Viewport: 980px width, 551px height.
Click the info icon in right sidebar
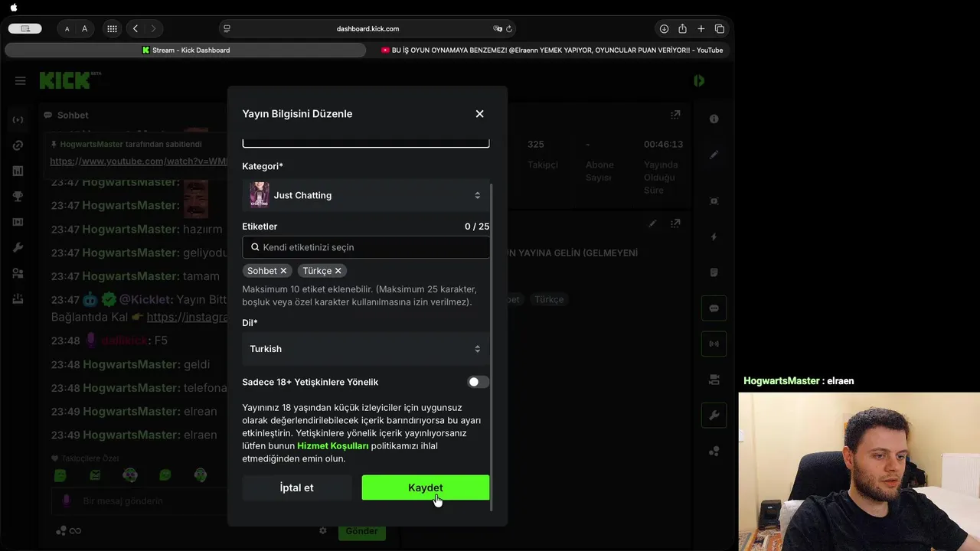pyautogui.click(x=714, y=119)
